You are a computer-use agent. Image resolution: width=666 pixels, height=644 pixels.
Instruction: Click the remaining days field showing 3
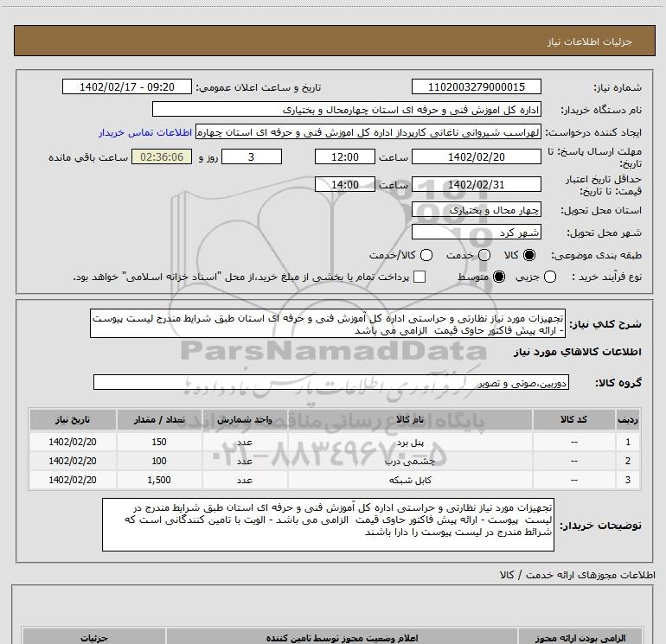pyautogui.click(x=252, y=157)
